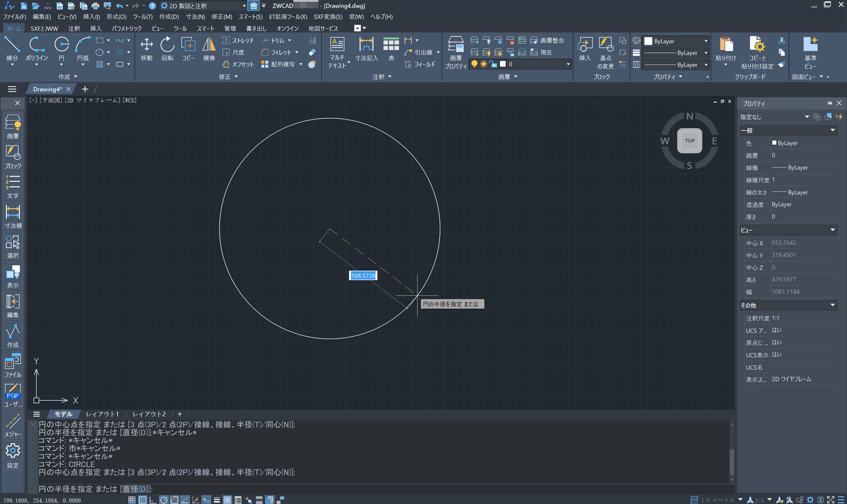Switch to the レイアウト1 tab
This screenshot has width=847, height=504.
coord(102,414)
